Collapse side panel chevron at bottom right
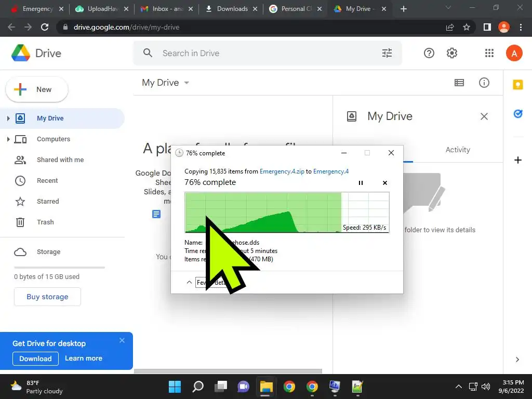The height and width of the screenshot is (399, 532). pyautogui.click(x=517, y=360)
